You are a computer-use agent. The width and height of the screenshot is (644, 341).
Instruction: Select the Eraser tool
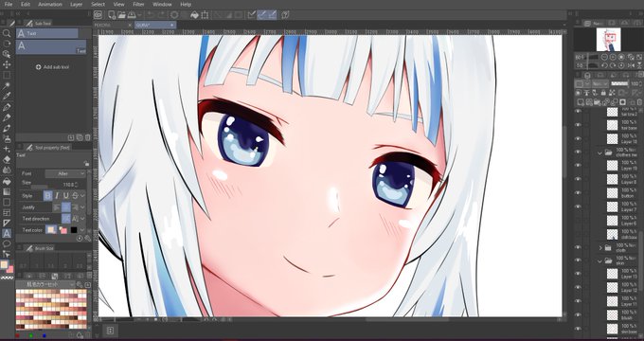(x=7, y=160)
